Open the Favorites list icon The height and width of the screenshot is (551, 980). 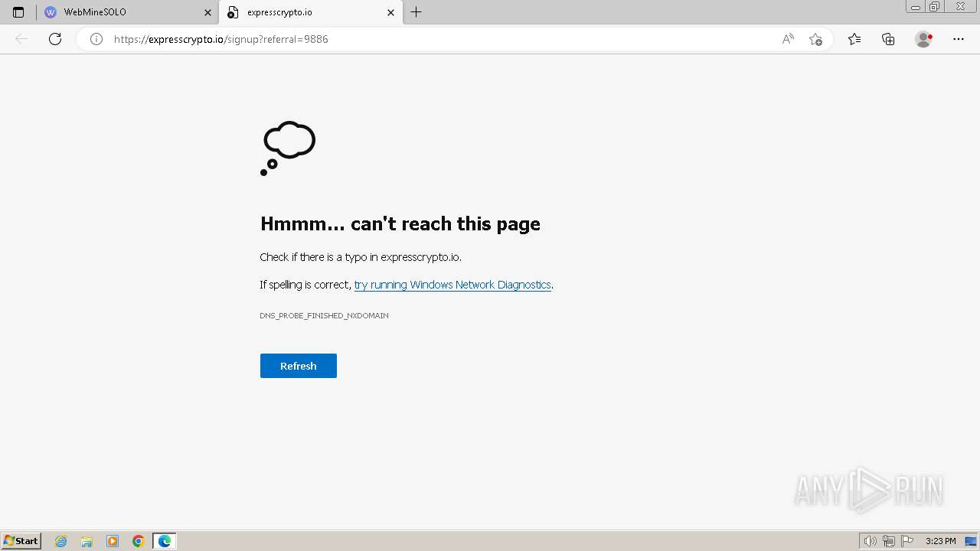[854, 39]
